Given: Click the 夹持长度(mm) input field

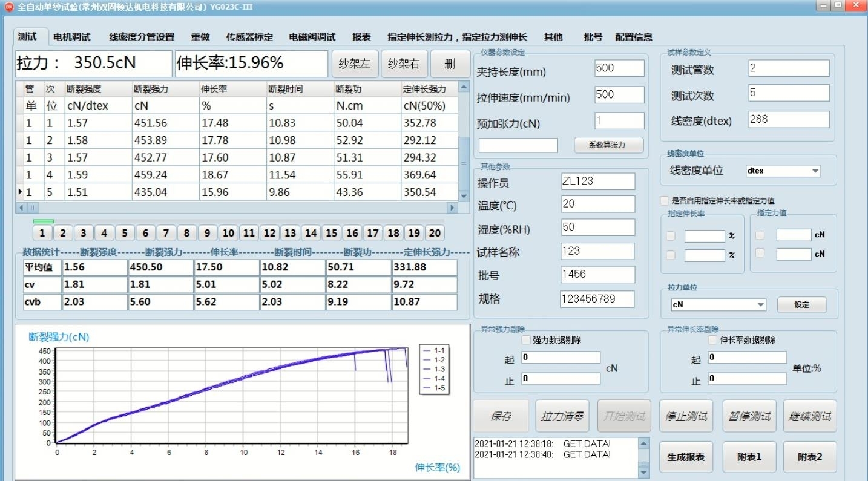Looking at the screenshot, I should pos(619,68).
